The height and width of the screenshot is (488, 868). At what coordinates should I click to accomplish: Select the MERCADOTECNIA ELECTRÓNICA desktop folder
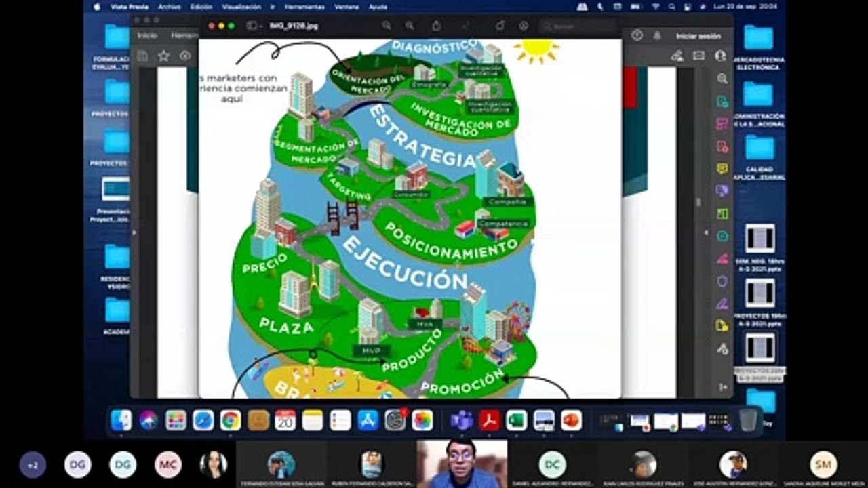759,47
